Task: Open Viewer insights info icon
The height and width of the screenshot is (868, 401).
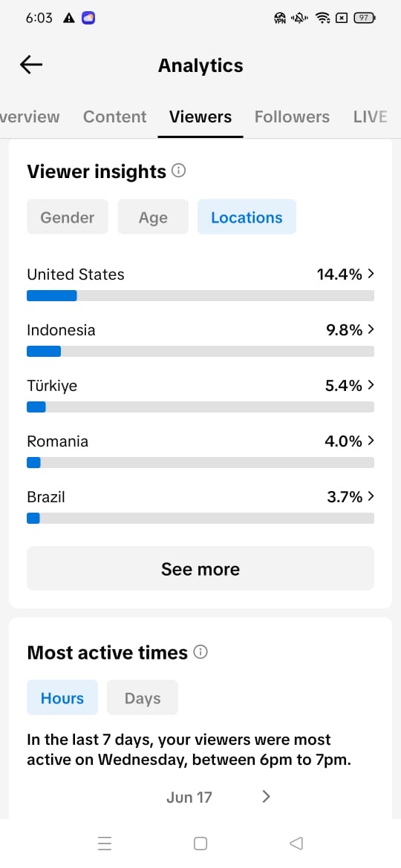Action: point(179,171)
